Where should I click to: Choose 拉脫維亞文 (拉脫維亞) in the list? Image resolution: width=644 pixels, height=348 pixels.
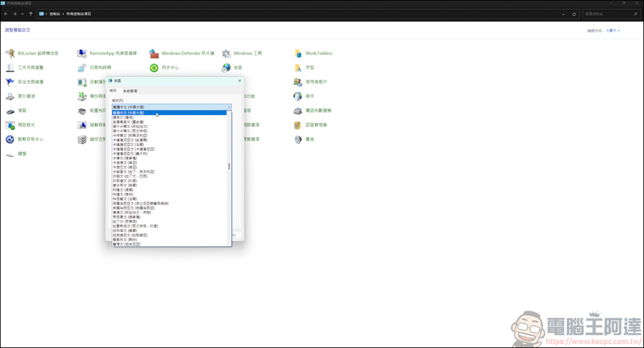[x=169, y=235]
